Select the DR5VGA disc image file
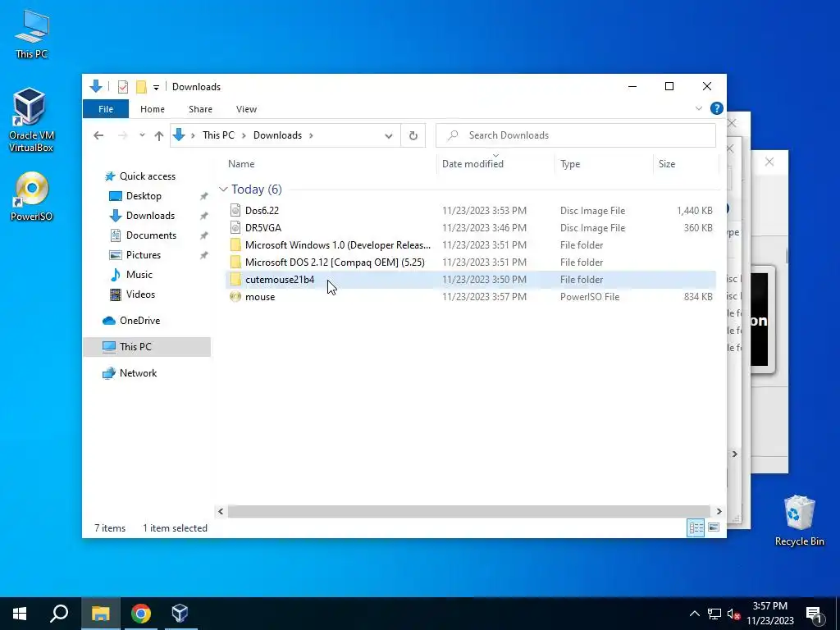Screen dimensions: 840x630 click(470, 228)
